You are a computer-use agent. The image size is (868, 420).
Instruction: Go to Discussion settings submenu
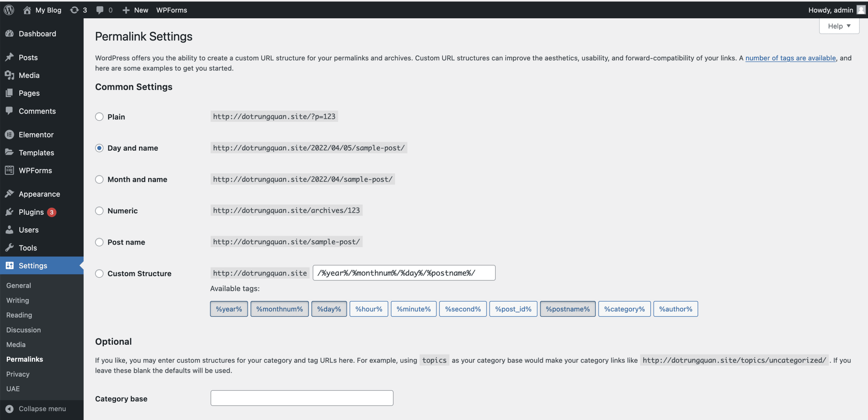pos(23,330)
